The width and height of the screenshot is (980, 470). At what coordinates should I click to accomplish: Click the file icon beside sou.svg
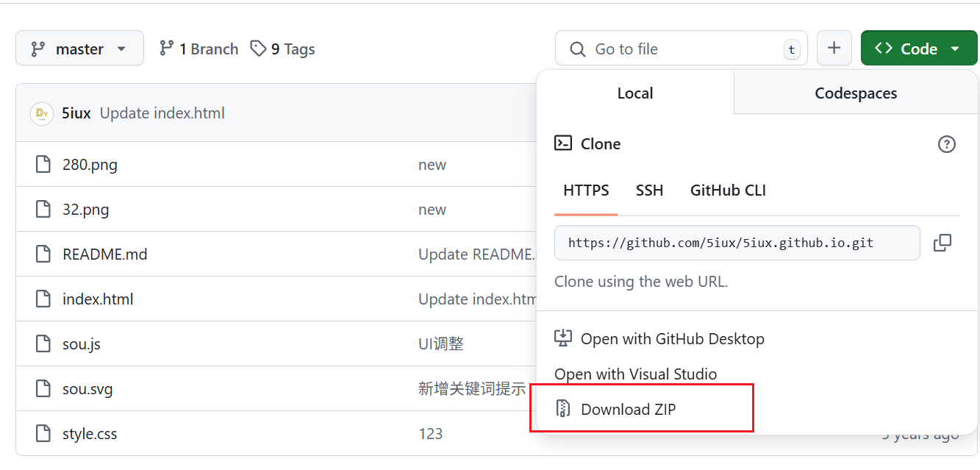click(43, 389)
